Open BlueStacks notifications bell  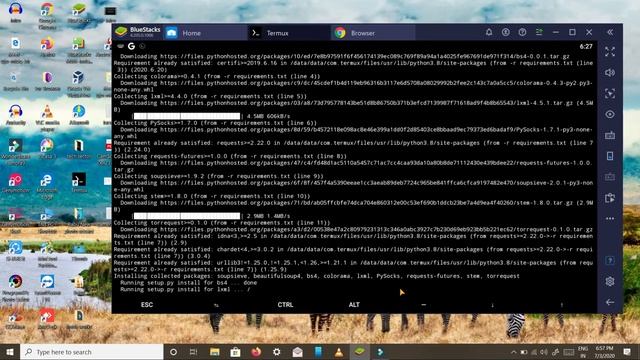(489, 32)
